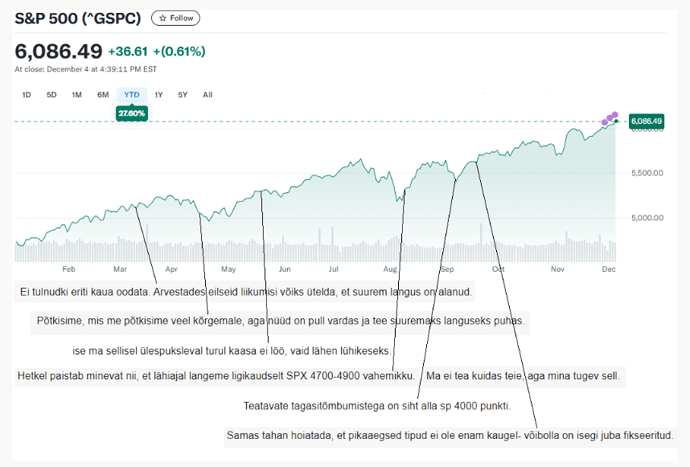Click the quote starting 'Põtkisime, mis me põtkisime'
Image resolution: width=690 pixels, height=467 pixels.
coord(280,320)
